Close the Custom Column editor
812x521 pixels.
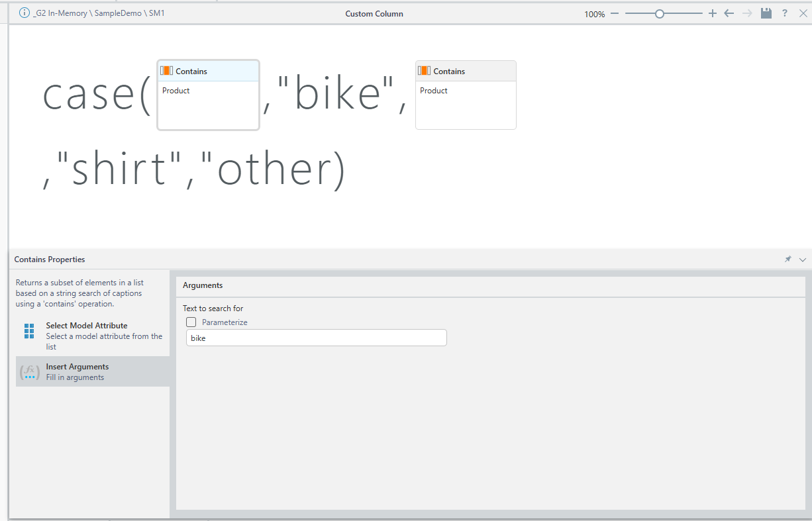tap(803, 13)
